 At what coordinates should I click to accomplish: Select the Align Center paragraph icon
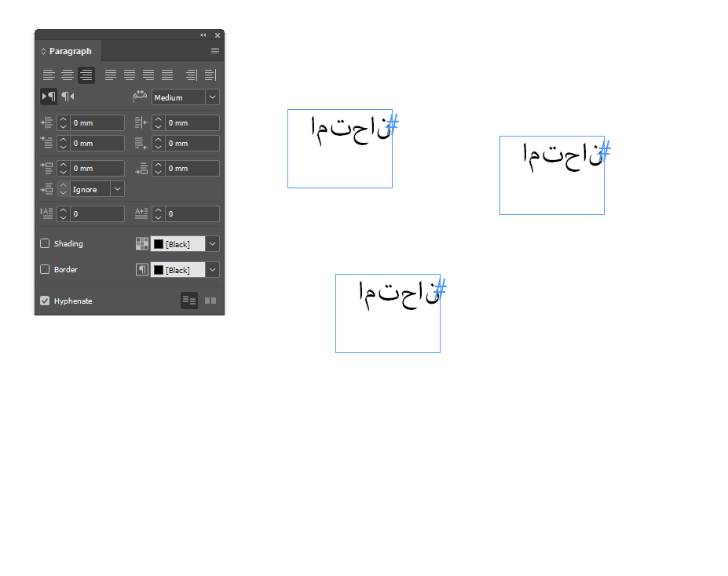click(x=68, y=75)
